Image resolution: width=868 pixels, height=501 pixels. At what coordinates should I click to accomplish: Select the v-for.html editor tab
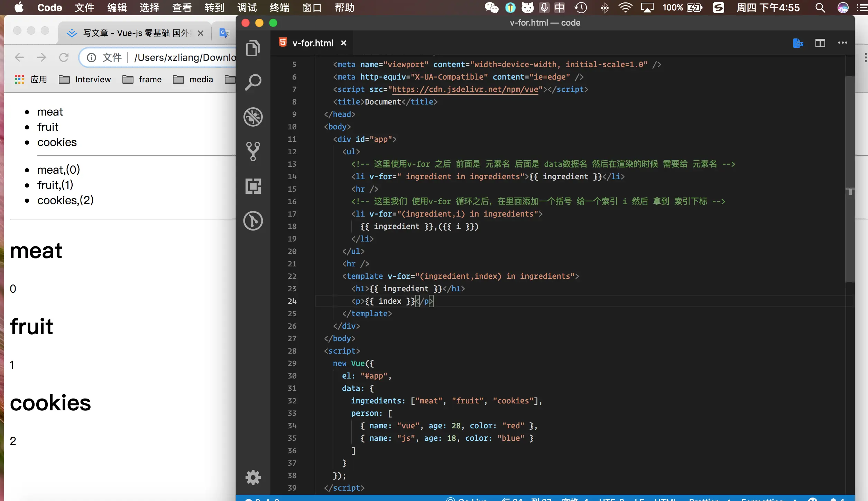click(312, 43)
